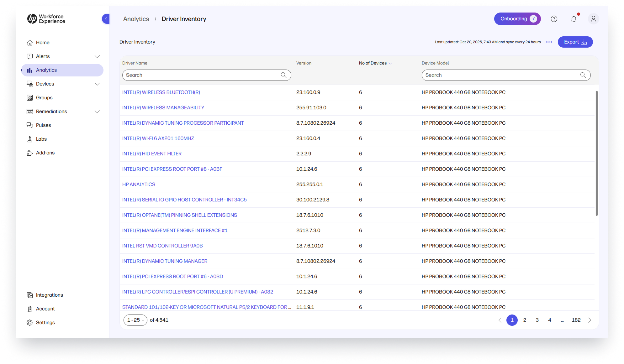Export the driver inventory data
The height and width of the screenshot is (364, 624).
point(575,42)
